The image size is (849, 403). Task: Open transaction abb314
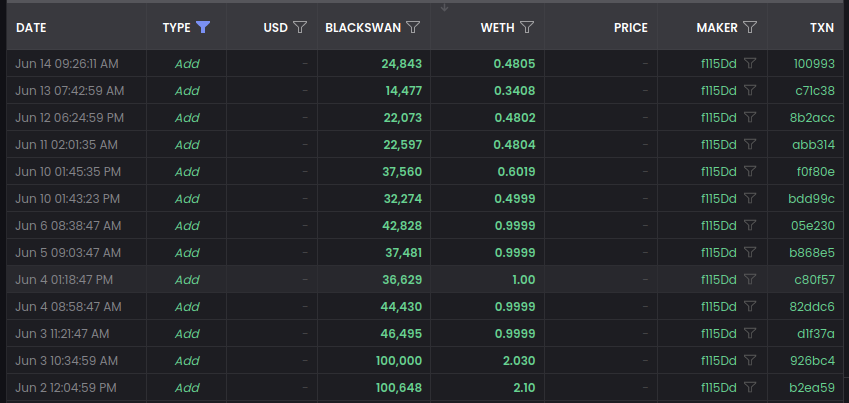pos(813,145)
